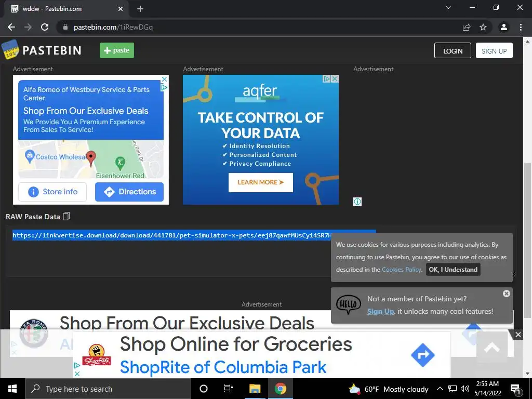Close the Alfa Romeo ad with X icon
This screenshot has width=532, height=399.
pyautogui.click(x=164, y=79)
